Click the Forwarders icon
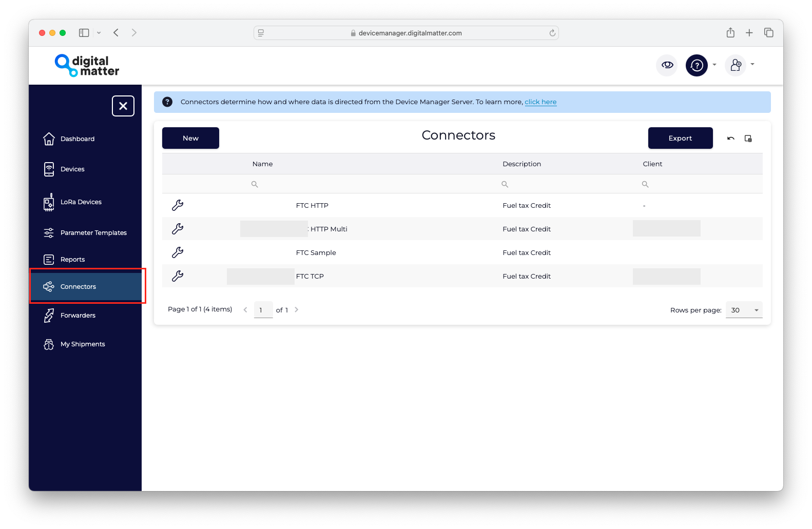Image resolution: width=812 pixels, height=529 pixels. point(49,316)
